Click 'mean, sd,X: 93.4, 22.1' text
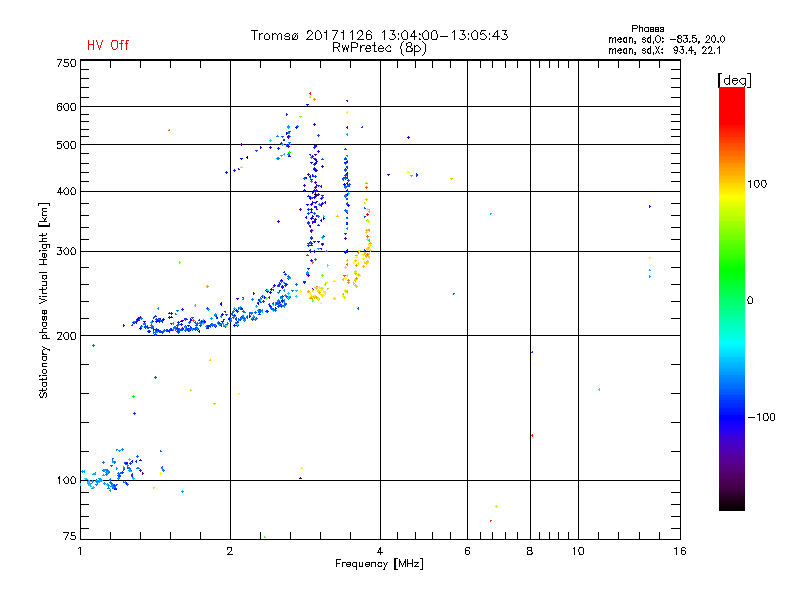Viewport: 800px width, 600px height. coord(664,50)
